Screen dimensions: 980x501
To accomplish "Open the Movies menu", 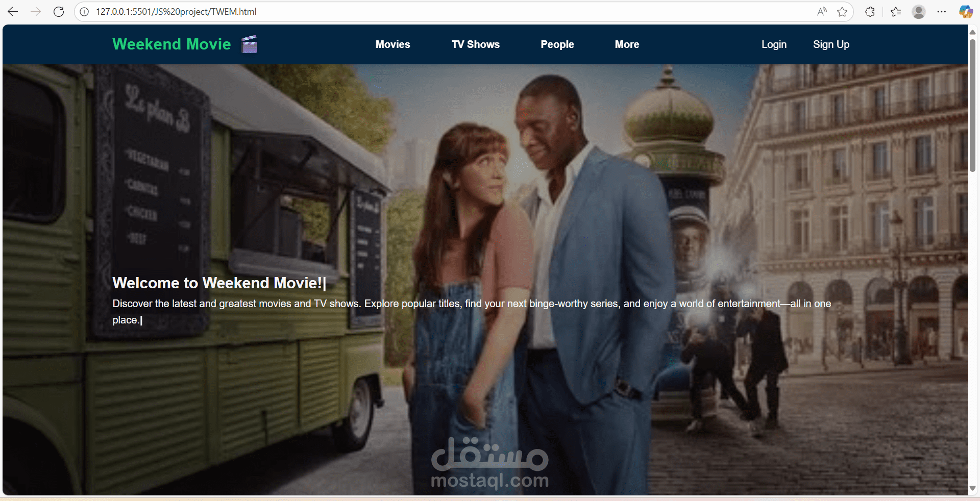I will click(393, 44).
